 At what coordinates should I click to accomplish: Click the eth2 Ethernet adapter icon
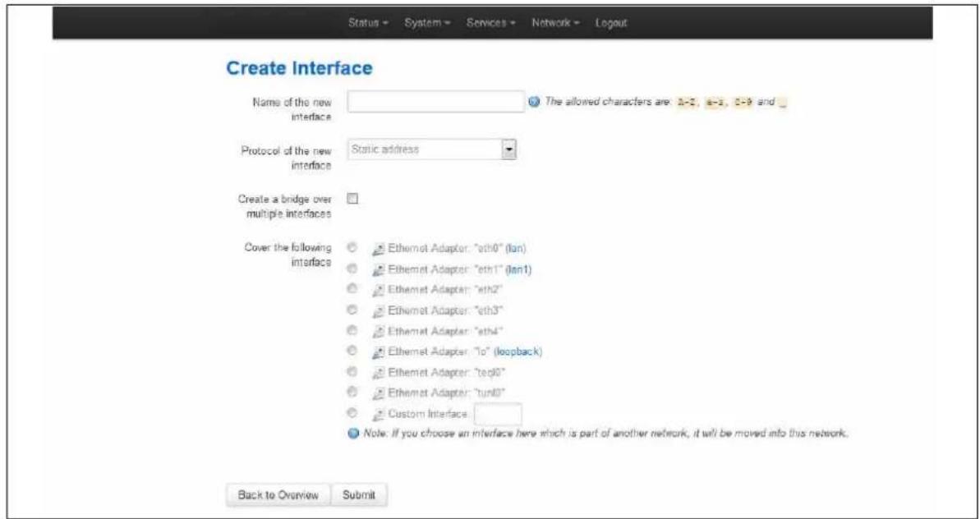coord(379,290)
